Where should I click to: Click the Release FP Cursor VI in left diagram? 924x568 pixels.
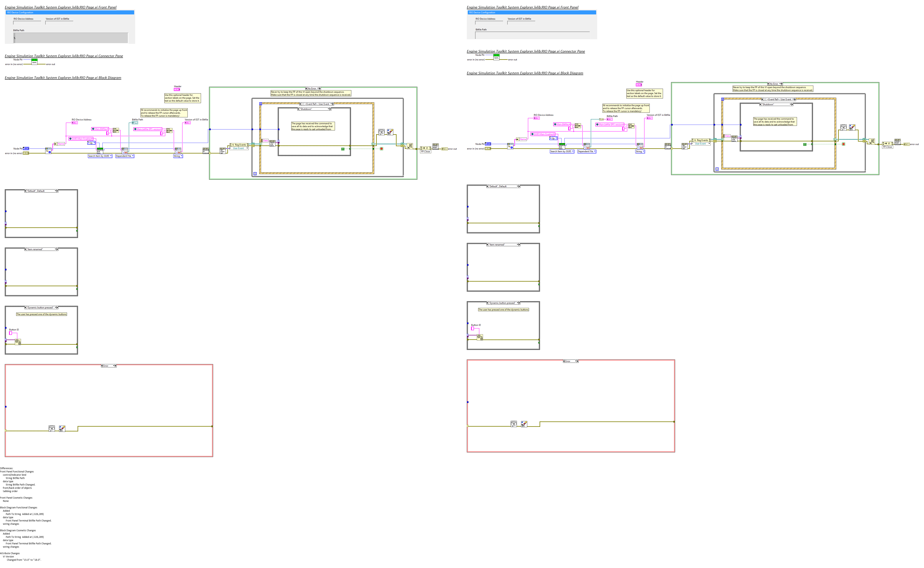pos(206,151)
